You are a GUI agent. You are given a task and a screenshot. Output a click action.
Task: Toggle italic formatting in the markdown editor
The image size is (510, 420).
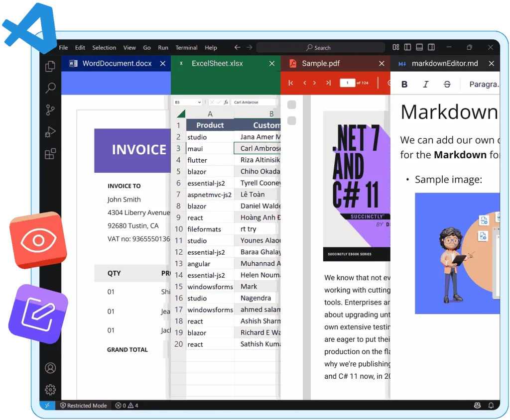tap(426, 84)
